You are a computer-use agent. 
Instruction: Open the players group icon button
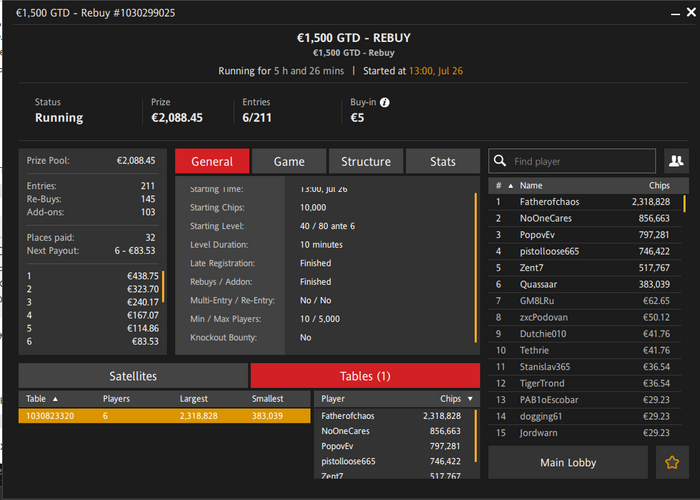(x=676, y=161)
